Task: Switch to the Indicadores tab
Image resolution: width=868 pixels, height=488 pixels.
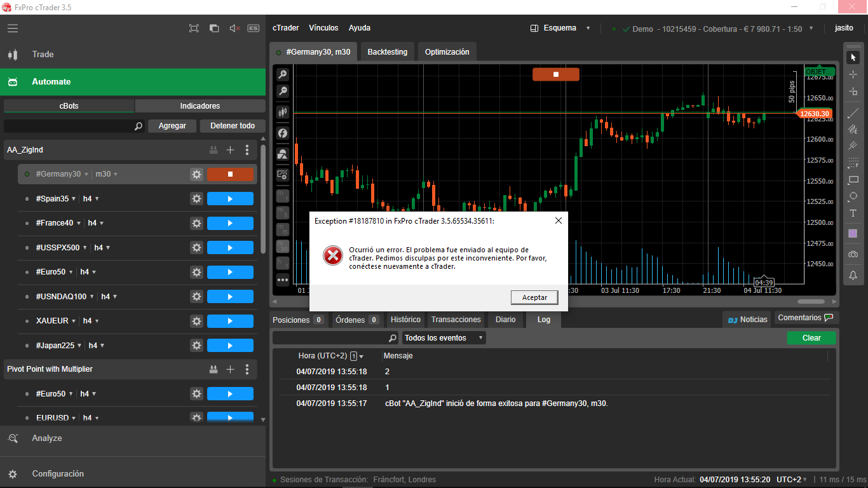Action: coord(200,106)
